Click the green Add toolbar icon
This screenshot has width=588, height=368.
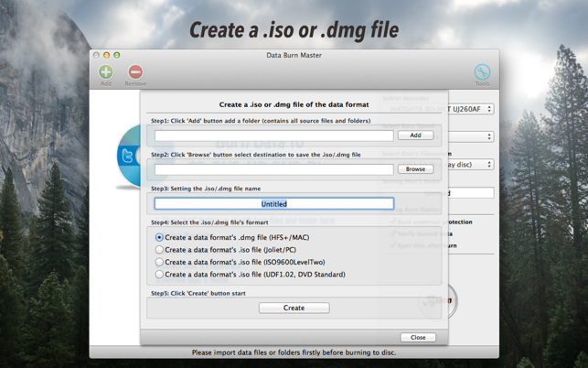(x=106, y=72)
